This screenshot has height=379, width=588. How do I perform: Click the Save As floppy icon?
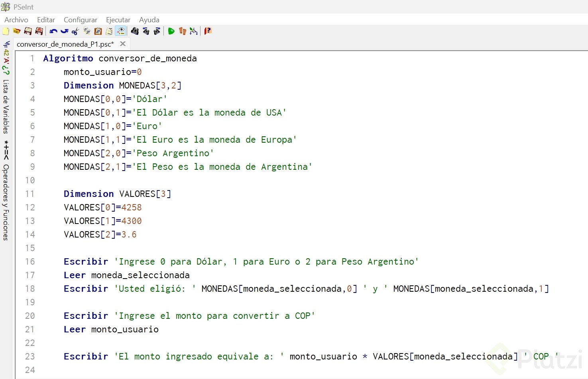pos(39,31)
